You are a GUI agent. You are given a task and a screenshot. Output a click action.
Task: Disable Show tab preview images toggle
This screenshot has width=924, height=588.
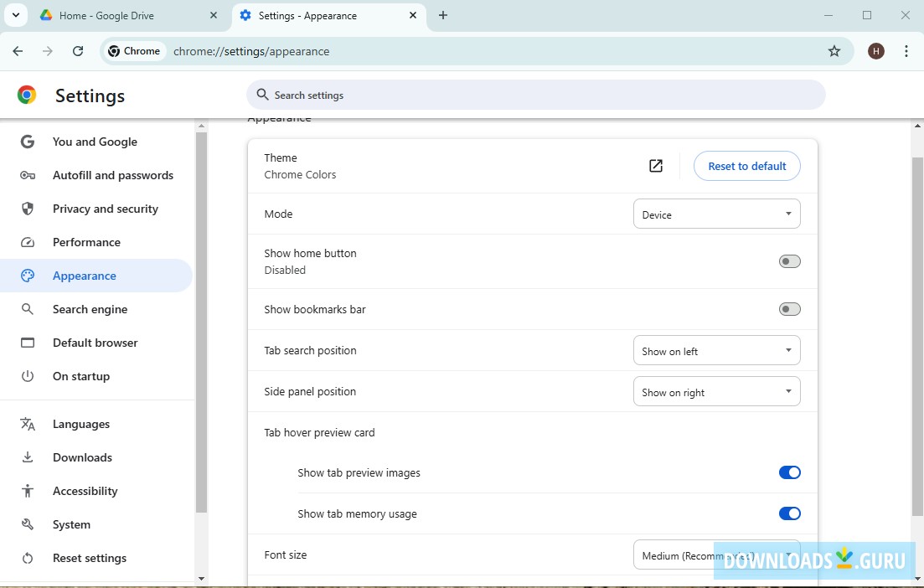tap(789, 472)
